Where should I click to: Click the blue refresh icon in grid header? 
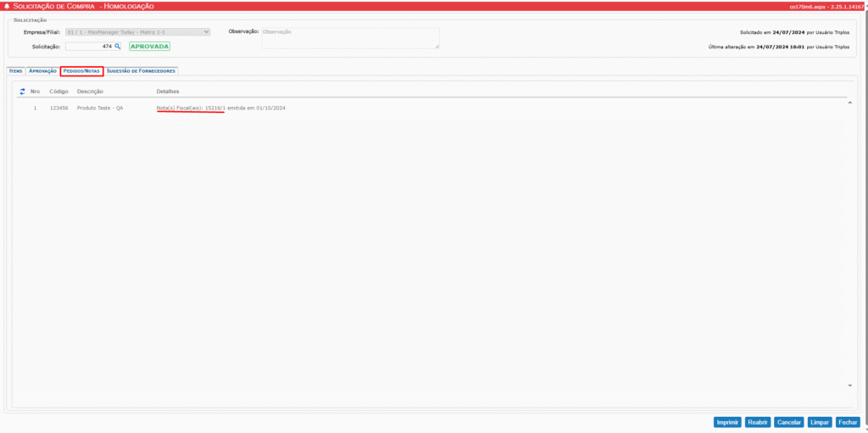(x=22, y=92)
